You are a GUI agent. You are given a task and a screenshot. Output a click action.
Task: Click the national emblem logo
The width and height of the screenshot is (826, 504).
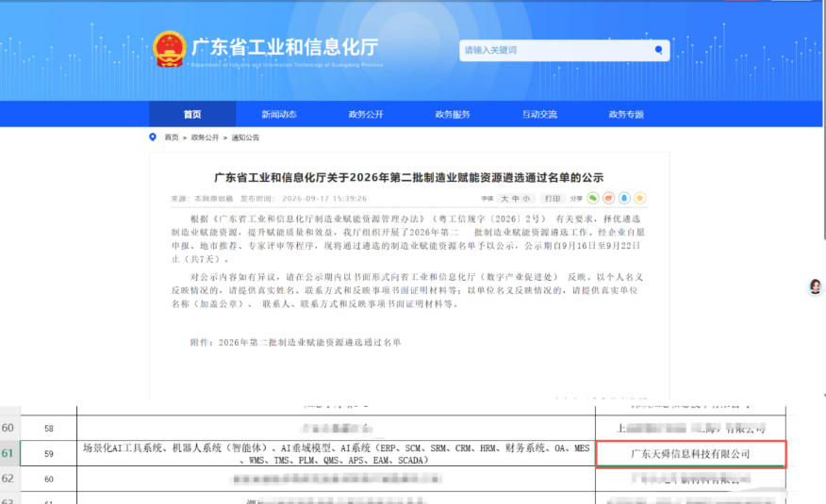[x=170, y=49]
